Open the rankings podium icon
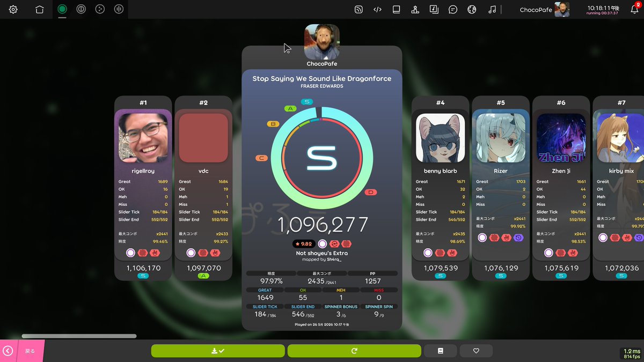Viewport: 644px width, 362px height. 415,9
